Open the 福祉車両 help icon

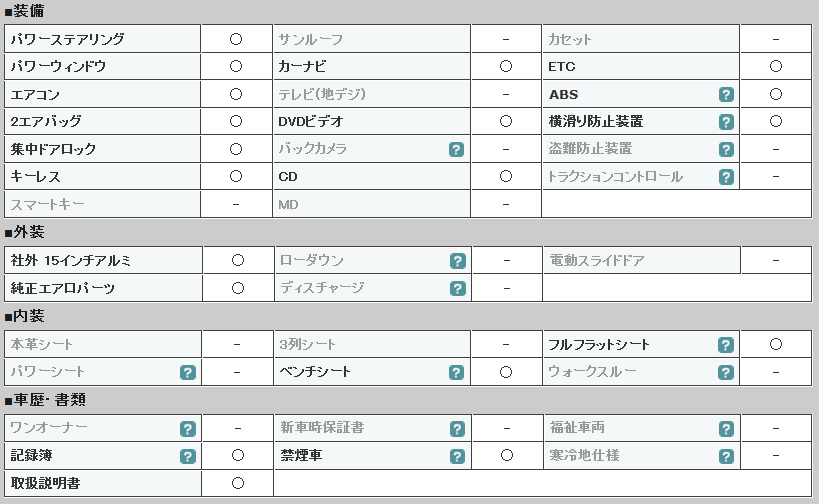point(726,429)
